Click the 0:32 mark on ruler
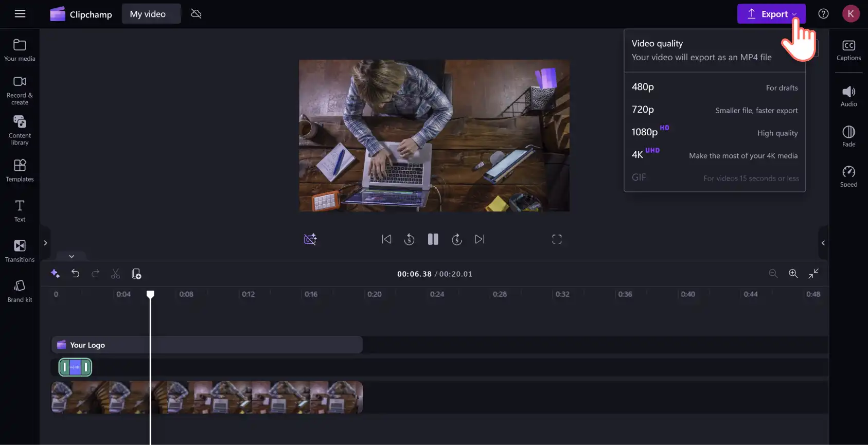868x445 pixels. (562, 294)
